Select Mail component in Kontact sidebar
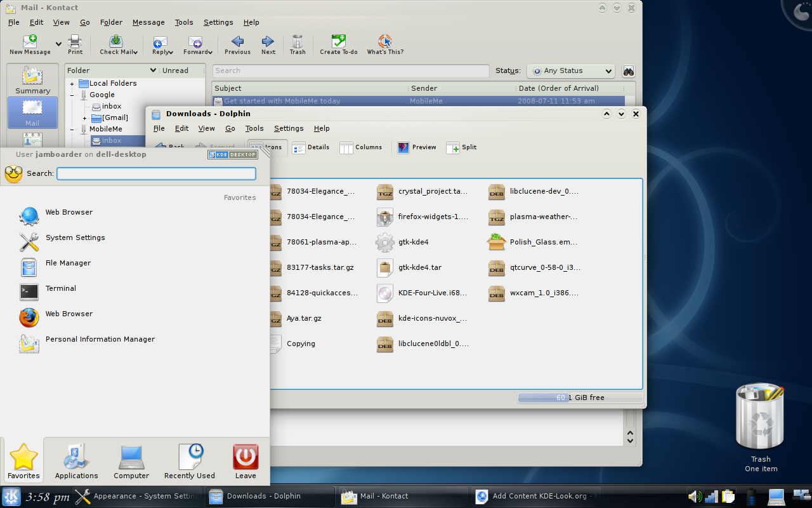This screenshot has width=812, height=508. 32,112
